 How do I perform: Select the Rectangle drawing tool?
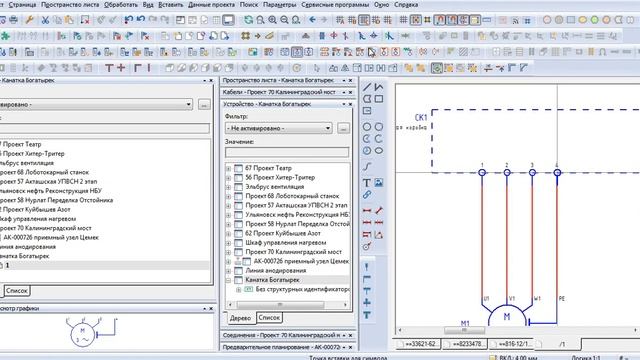379,99
